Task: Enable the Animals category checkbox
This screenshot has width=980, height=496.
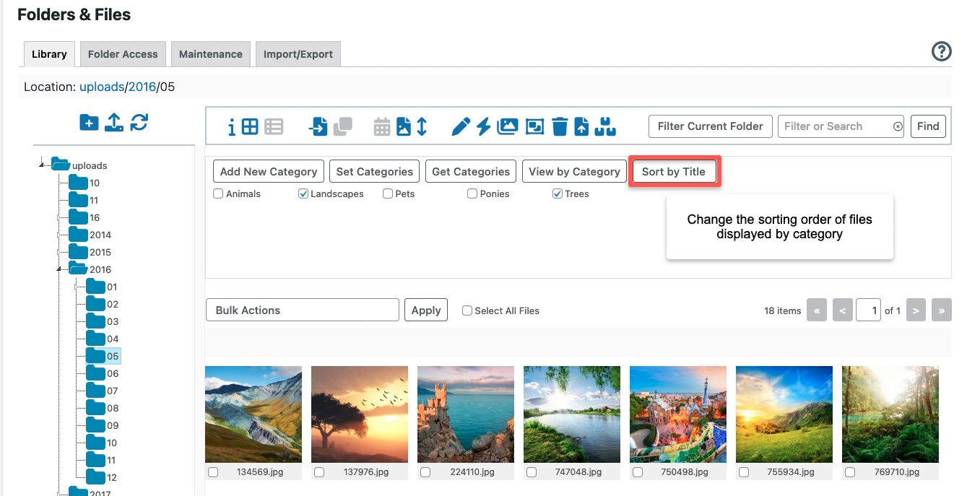Action: (218, 193)
